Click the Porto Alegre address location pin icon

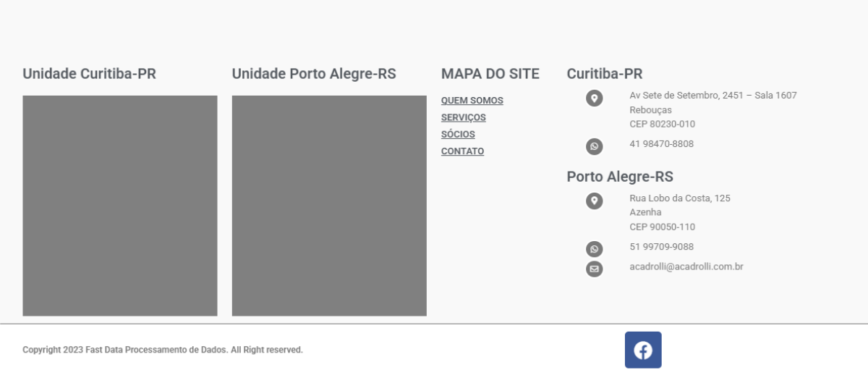594,201
